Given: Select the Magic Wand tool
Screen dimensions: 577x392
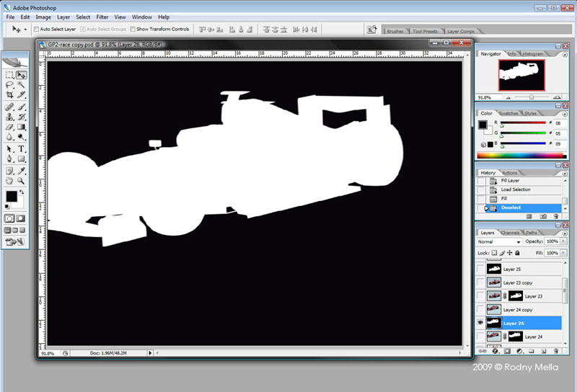Looking at the screenshot, I should tap(22, 84).
